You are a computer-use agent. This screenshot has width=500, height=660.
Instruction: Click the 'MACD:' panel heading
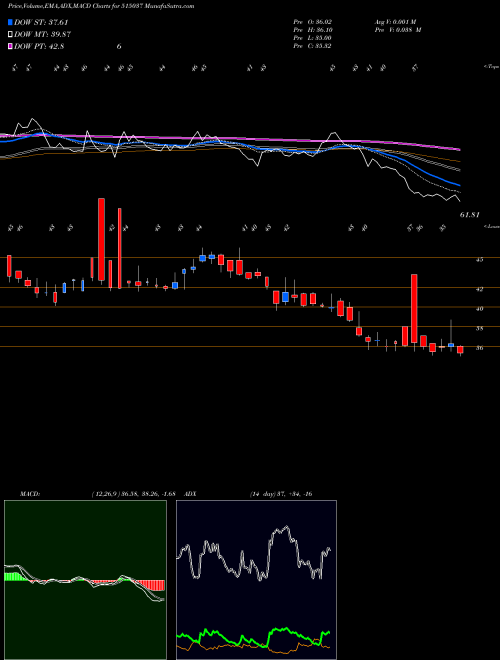[x=29, y=494]
